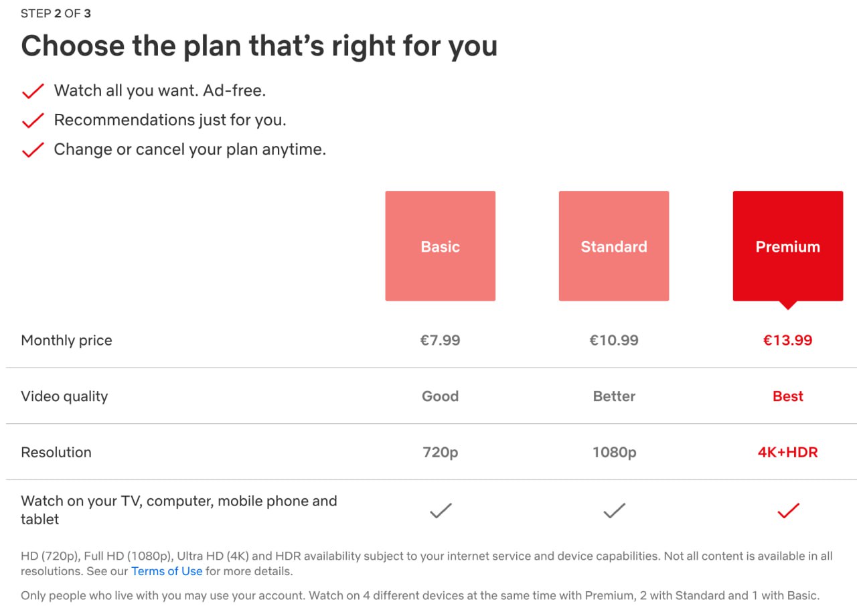Click the 'Good' video quality for Basic

pyautogui.click(x=440, y=396)
